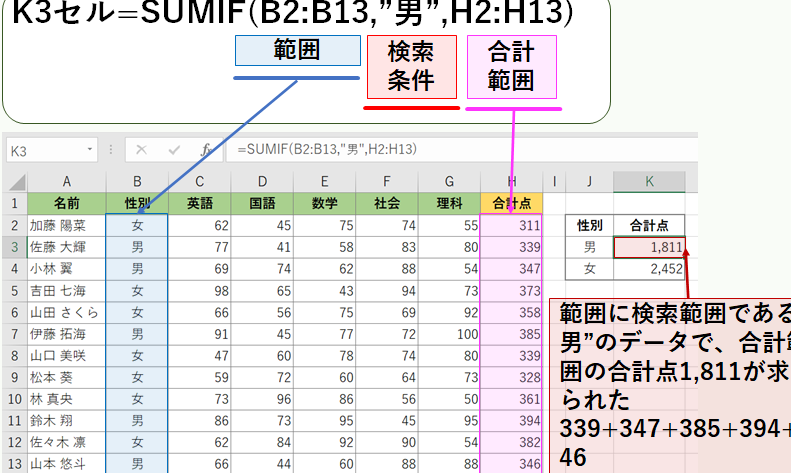Select cell K4 containing 2,452
This screenshot has width=791, height=473.
click(649, 269)
